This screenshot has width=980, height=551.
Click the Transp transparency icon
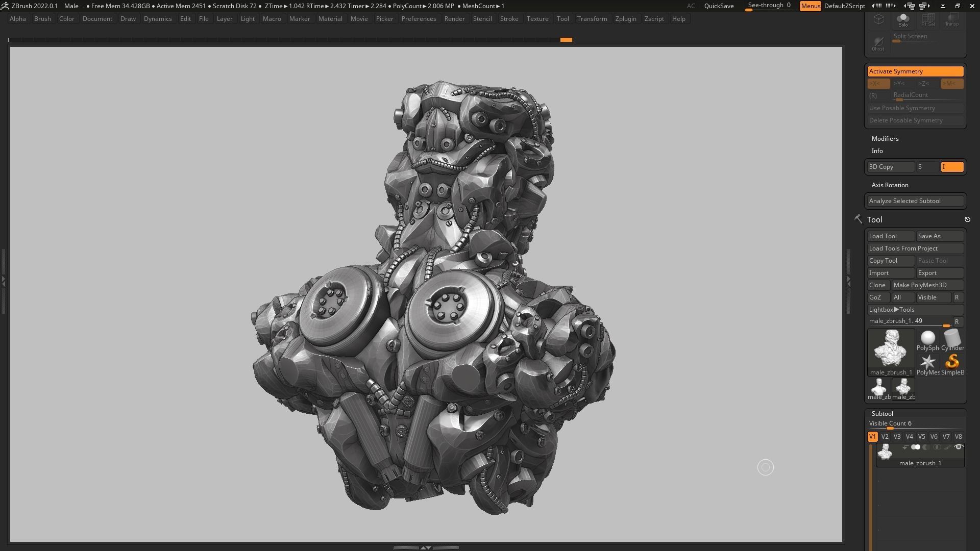(x=952, y=20)
